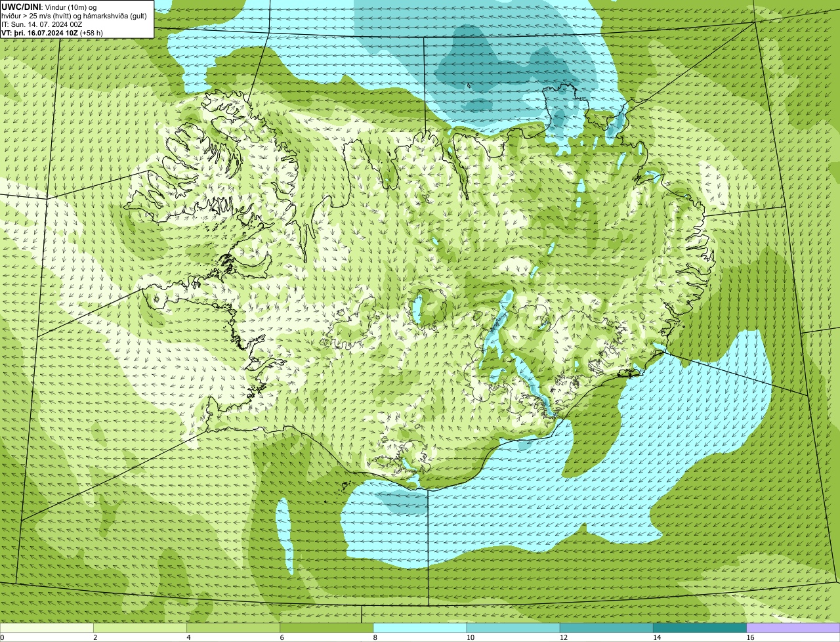Click the '10' label on the color scale
This screenshot has height=642, width=840.
(471, 637)
